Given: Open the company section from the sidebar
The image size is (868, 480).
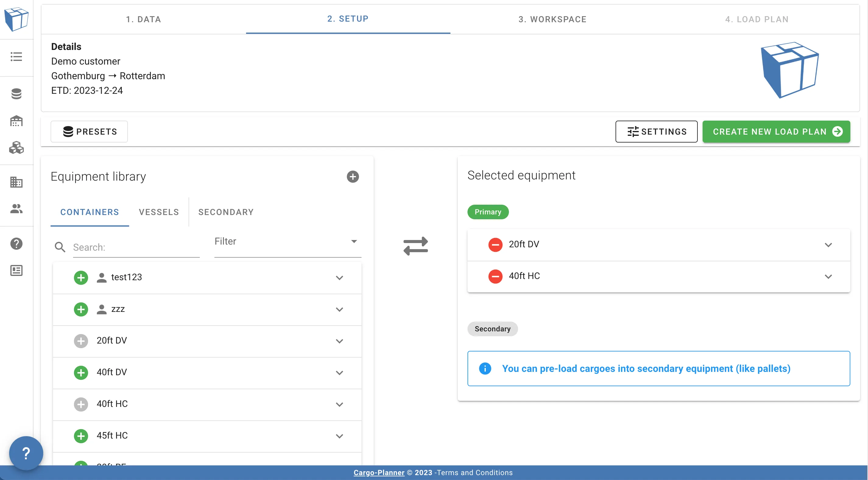Looking at the screenshot, I should click(16, 182).
